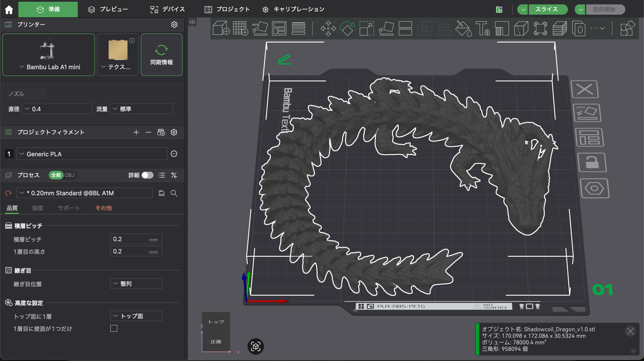Viewport: 644px width, 361px height.
Task: Add a filament with plus icon
Action: point(136,132)
